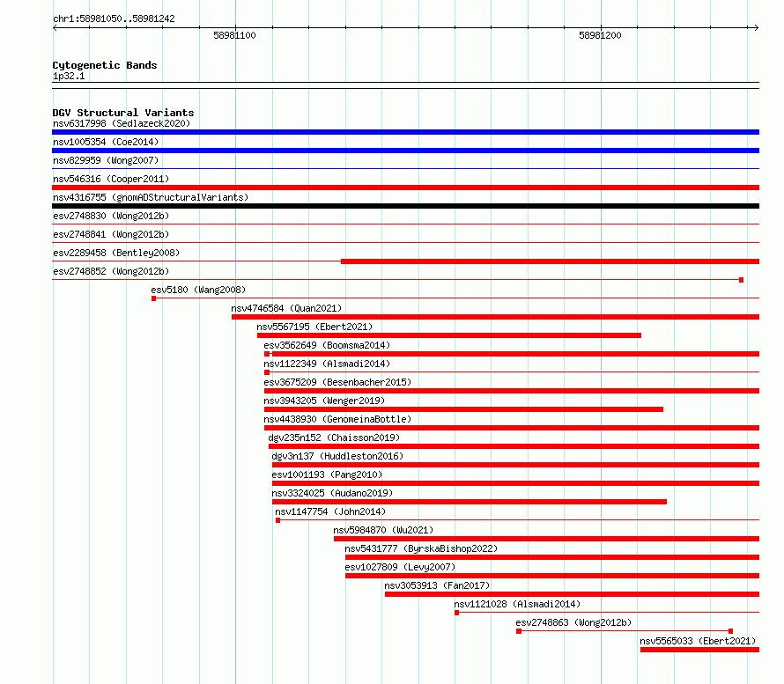Viewport: 784px width, 684px height.
Task: Click the 58981100 ruler position label
Action: [x=234, y=35]
